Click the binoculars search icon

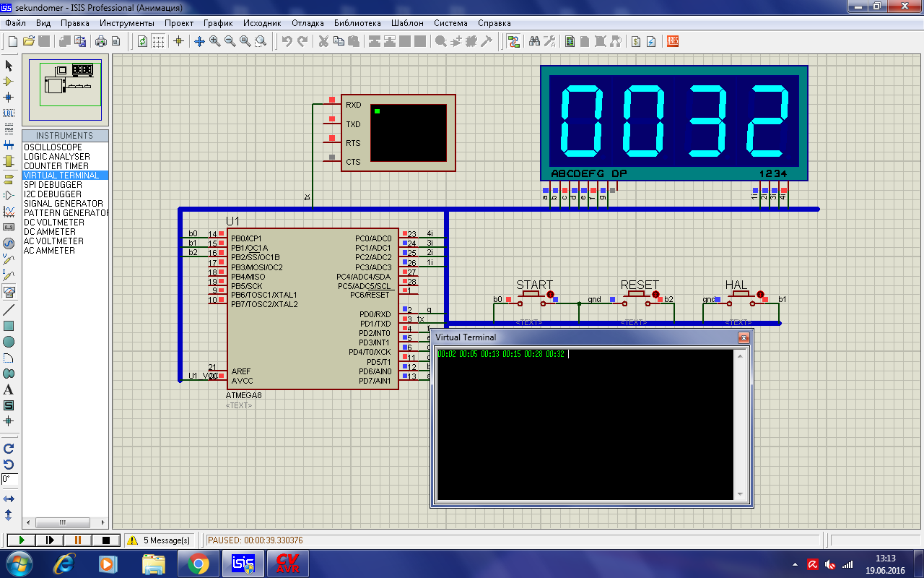[535, 41]
